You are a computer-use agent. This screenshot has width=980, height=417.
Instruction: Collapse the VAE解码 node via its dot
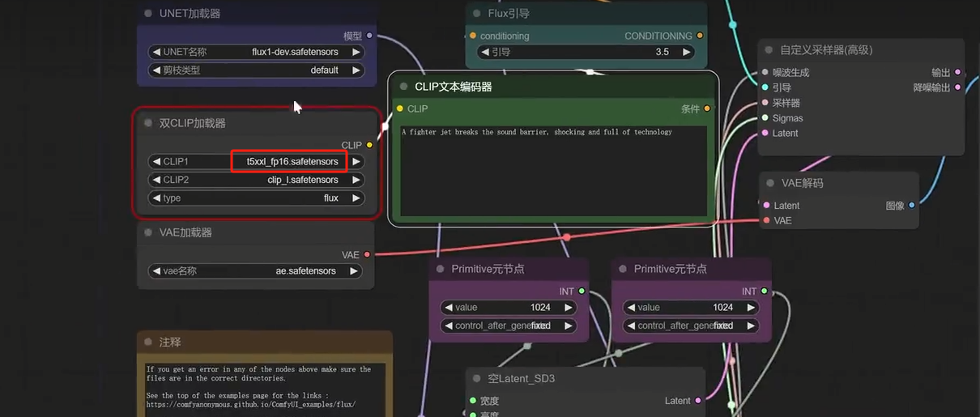coord(770,183)
